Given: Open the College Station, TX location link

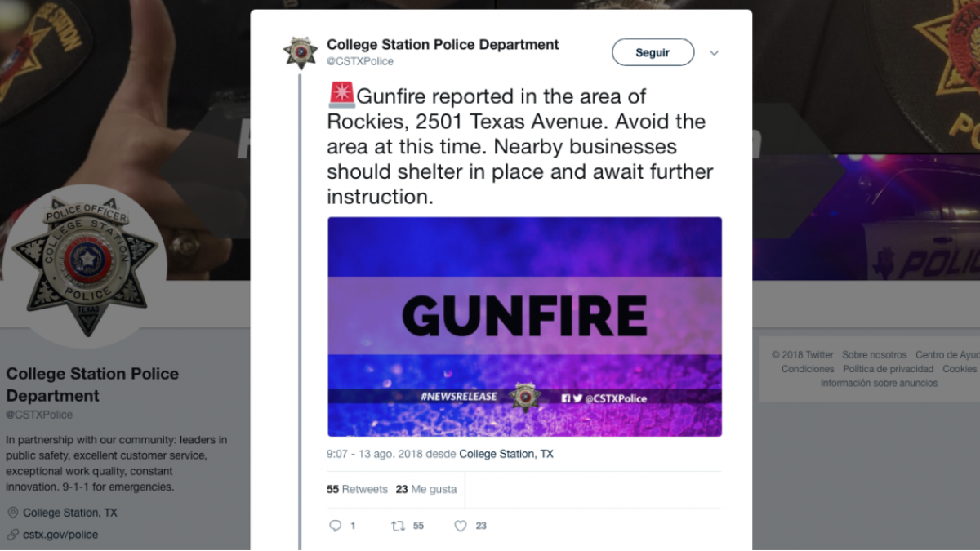Looking at the screenshot, I should (506, 454).
